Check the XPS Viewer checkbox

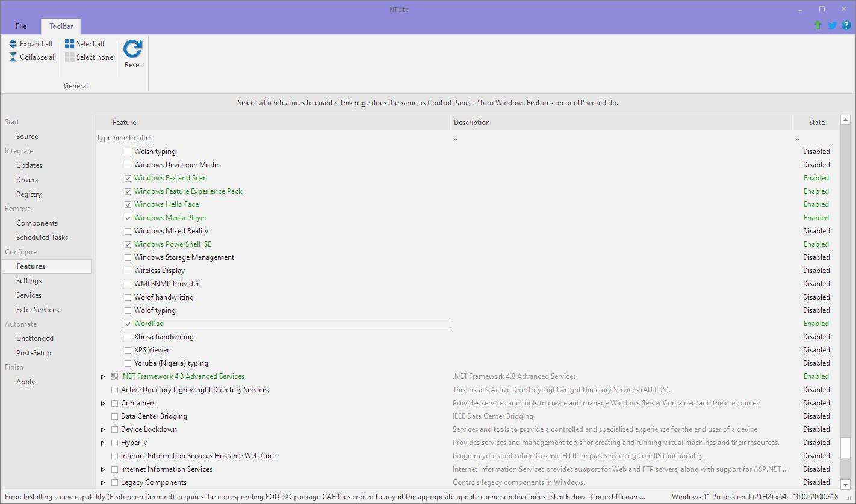[128, 350]
